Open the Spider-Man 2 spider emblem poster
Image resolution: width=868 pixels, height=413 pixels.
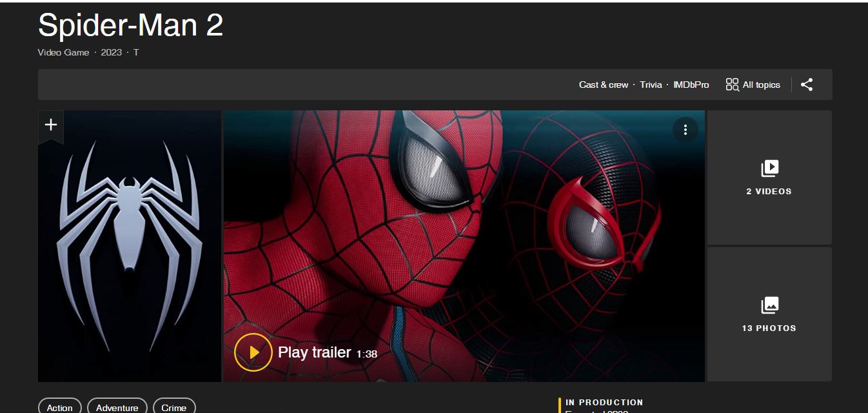coord(130,246)
